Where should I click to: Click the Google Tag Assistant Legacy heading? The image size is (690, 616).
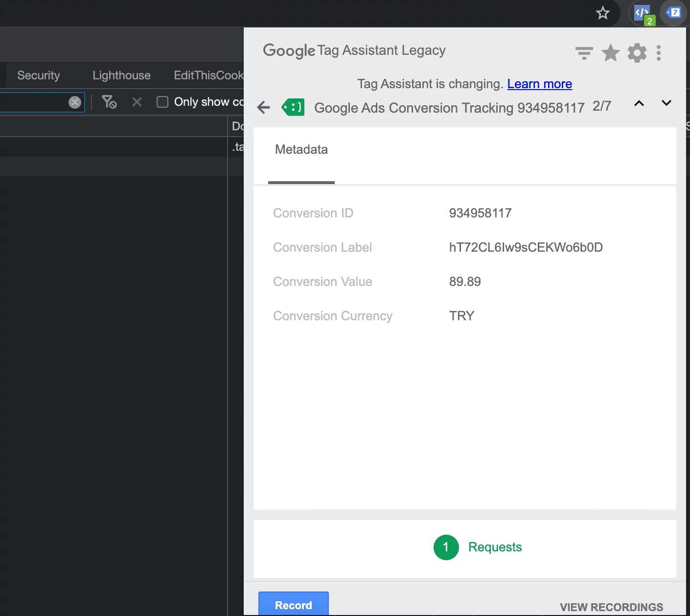point(354,50)
